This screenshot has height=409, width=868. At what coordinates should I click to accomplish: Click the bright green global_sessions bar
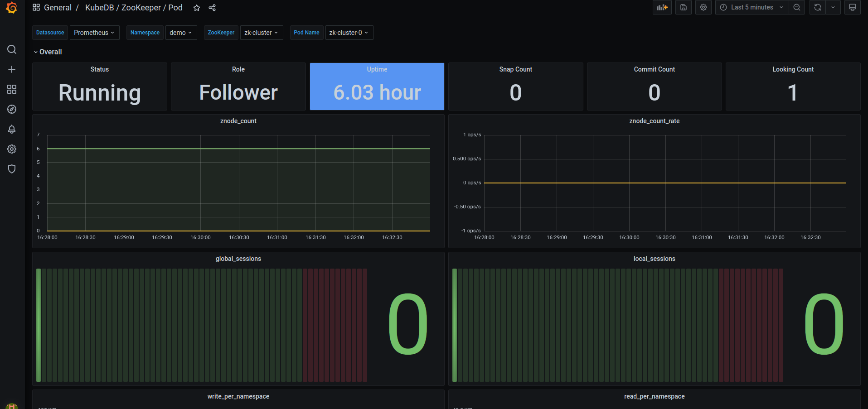(39, 325)
